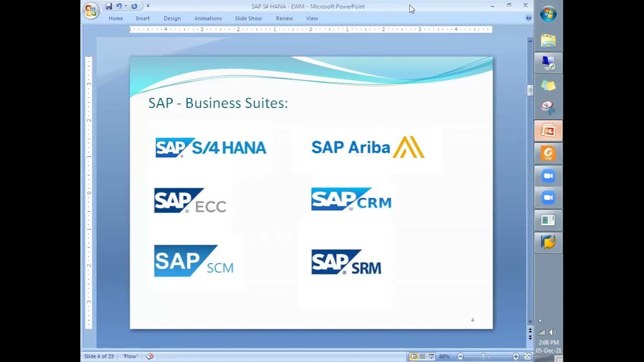The height and width of the screenshot is (362, 644).
Task: Click the 2:08 PM clock
Action: (548, 342)
